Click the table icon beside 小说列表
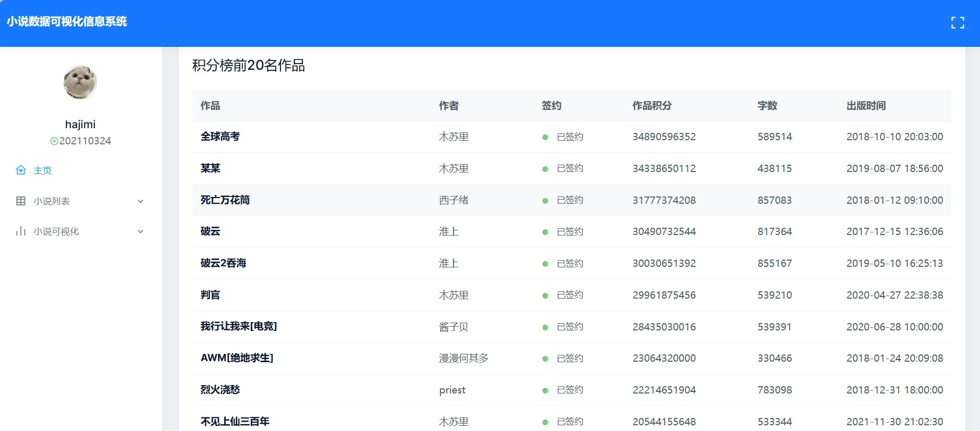This screenshot has height=431, width=980. (x=21, y=201)
